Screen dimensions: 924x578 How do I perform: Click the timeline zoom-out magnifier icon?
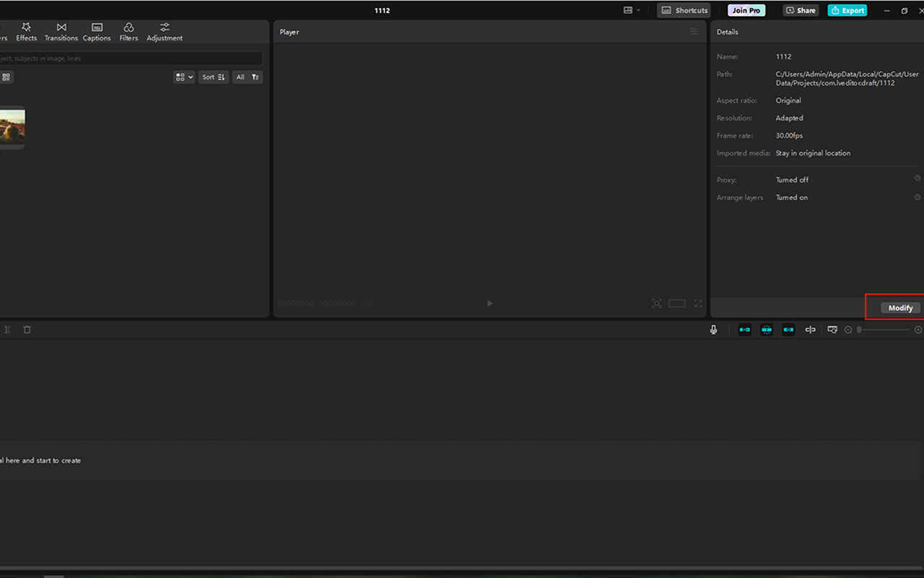848,329
